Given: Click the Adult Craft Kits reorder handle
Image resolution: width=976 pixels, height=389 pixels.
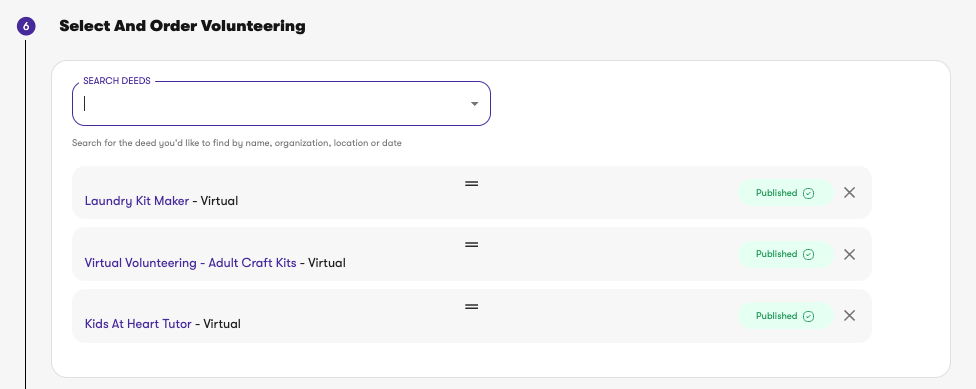Looking at the screenshot, I should tap(471, 244).
